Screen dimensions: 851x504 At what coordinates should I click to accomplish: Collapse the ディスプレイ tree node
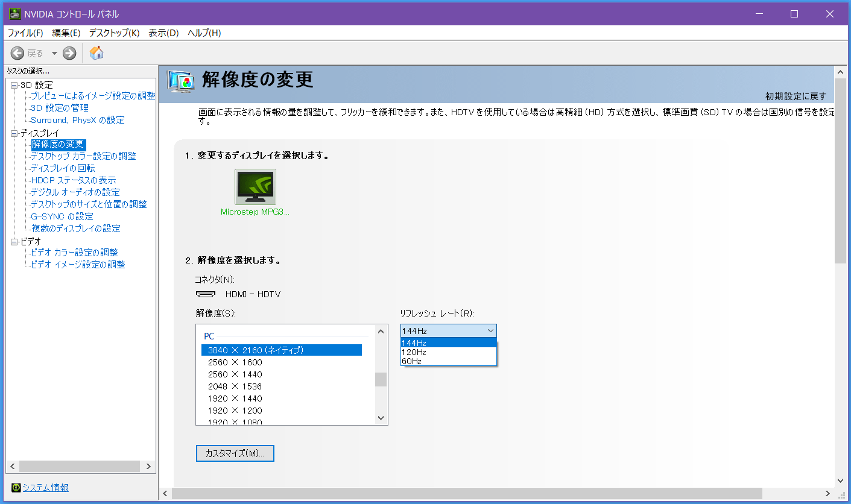click(14, 133)
